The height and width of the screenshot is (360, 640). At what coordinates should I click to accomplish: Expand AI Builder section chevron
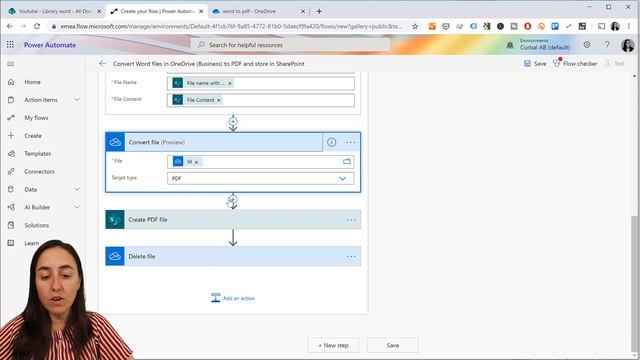(77, 207)
